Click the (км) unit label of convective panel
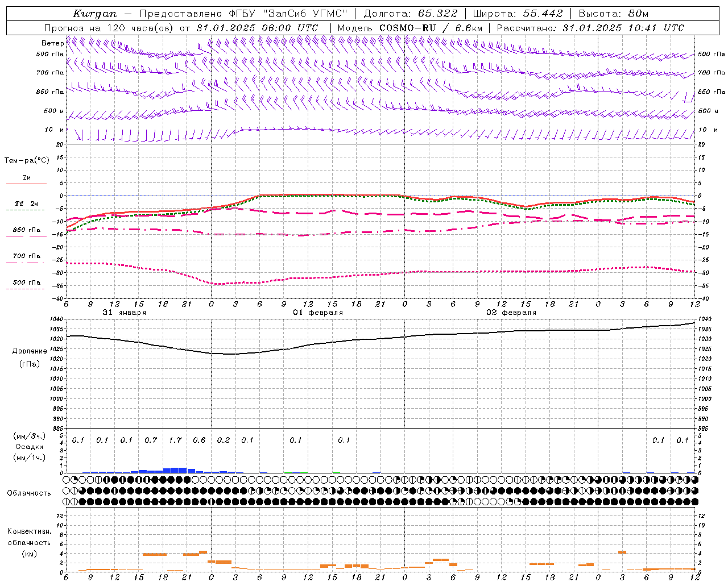Viewport: 728px width, 582px height. [29, 554]
